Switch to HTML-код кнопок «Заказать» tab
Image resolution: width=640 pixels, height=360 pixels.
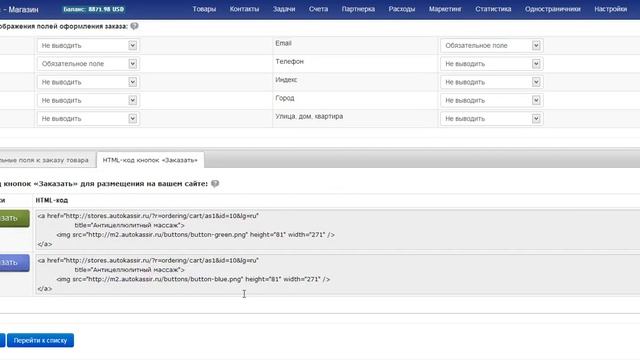[150, 160]
